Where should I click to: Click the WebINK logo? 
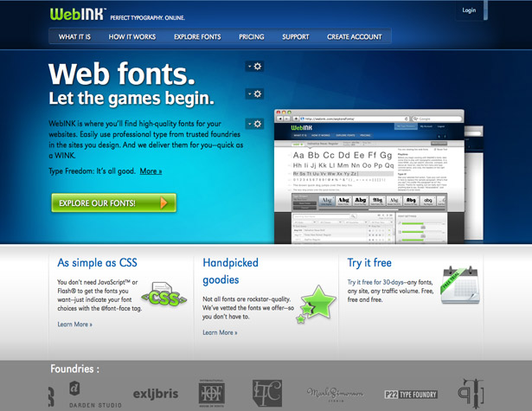(x=77, y=14)
